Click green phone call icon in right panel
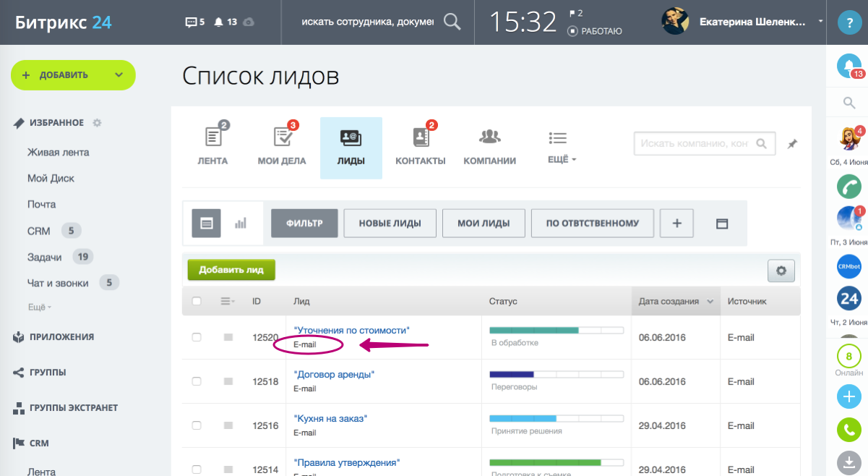Screen dimensions: 868x476 (848, 430)
